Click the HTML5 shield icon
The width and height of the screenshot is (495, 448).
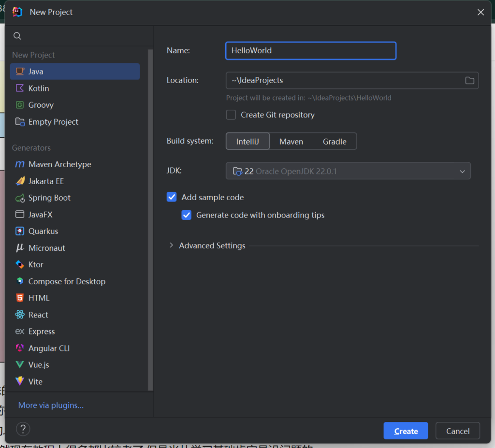(20, 298)
